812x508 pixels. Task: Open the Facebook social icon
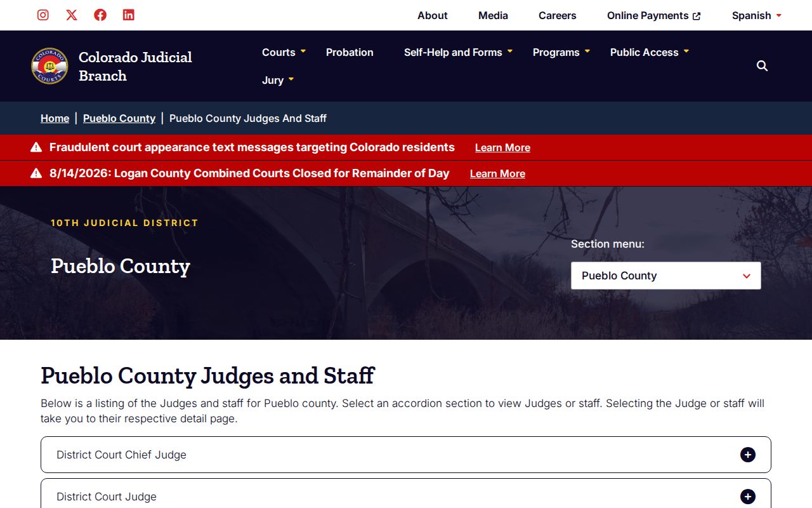coord(100,15)
